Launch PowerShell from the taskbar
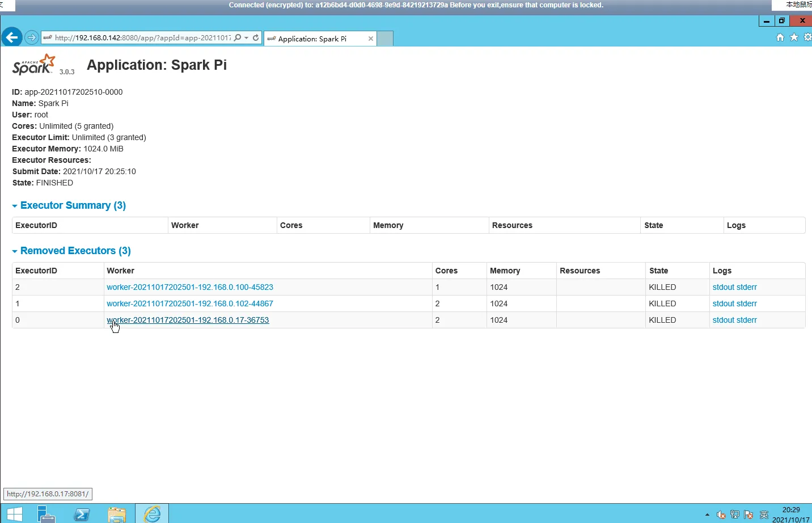 (82, 514)
